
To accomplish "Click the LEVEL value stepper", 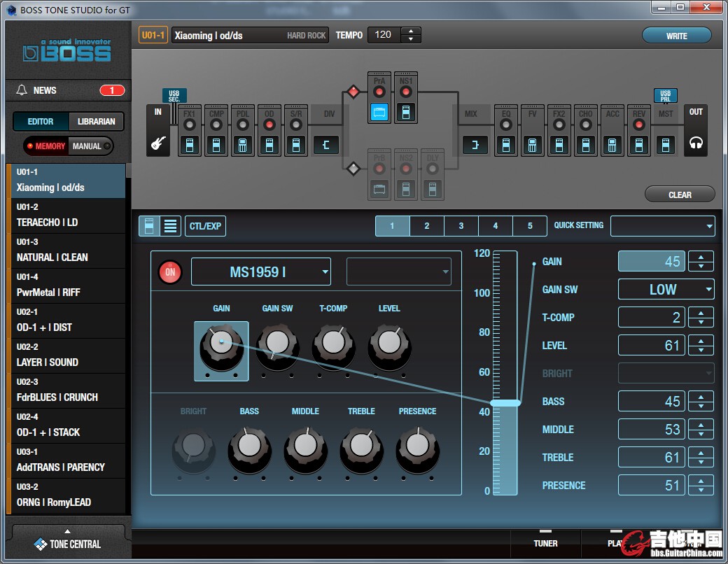I will 701,346.
